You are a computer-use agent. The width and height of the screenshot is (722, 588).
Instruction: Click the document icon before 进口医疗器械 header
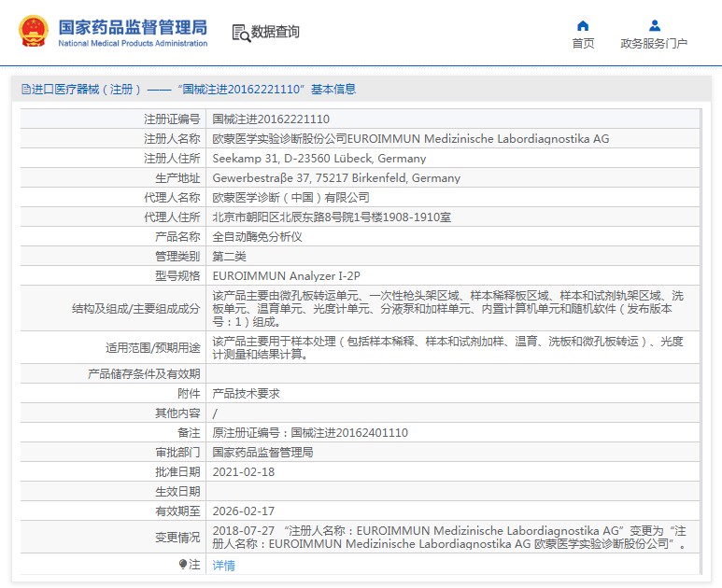click(25, 90)
